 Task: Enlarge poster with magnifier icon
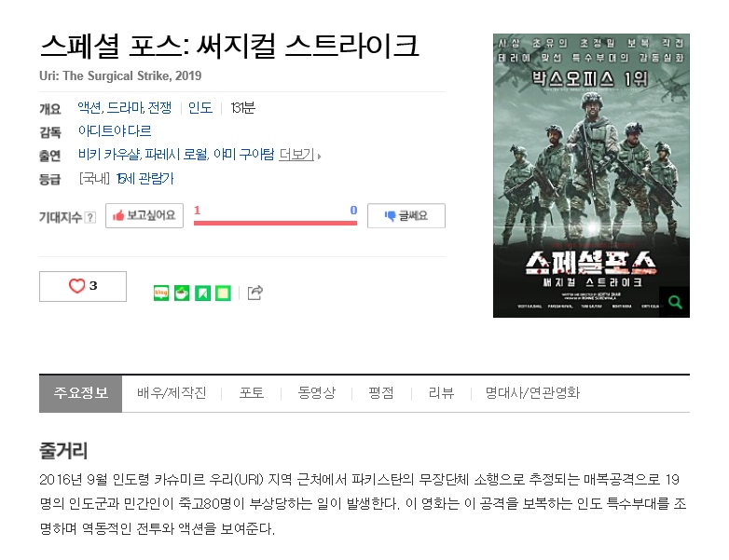pyautogui.click(x=675, y=302)
